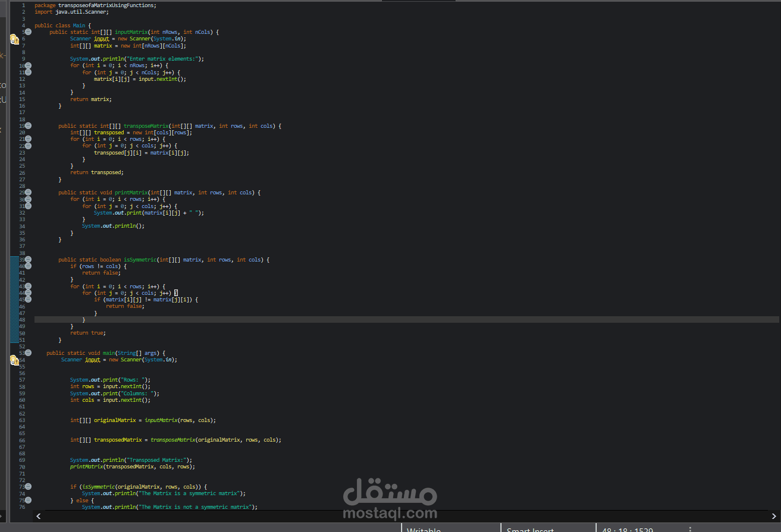Click the horizontal scrollbar right arrow

(773, 516)
